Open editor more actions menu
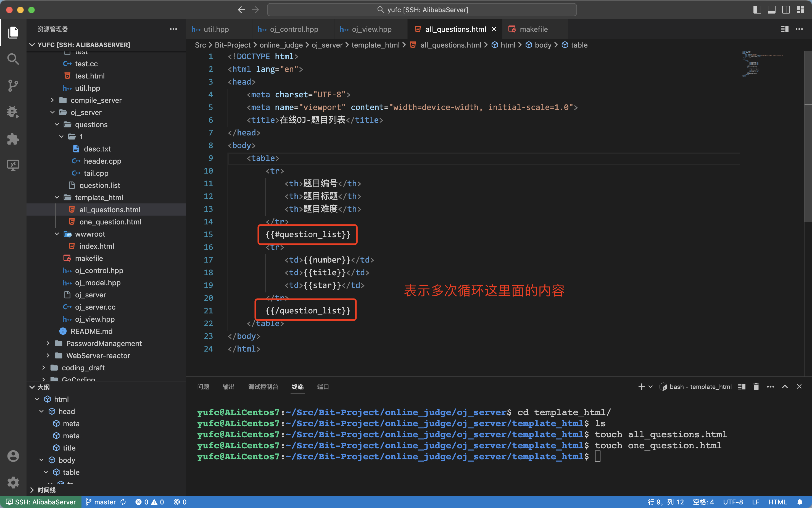812x508 pixels. 799,29
